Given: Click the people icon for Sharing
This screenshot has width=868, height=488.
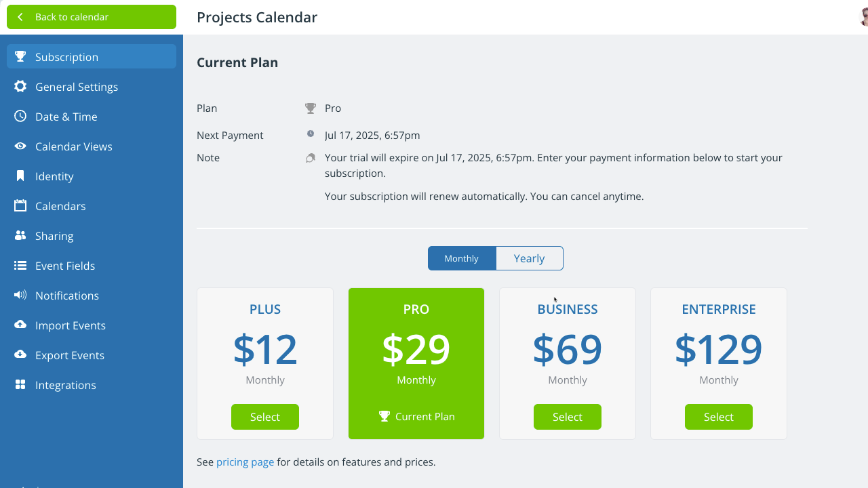Looking at the screenshot, I should click(20, 236).
